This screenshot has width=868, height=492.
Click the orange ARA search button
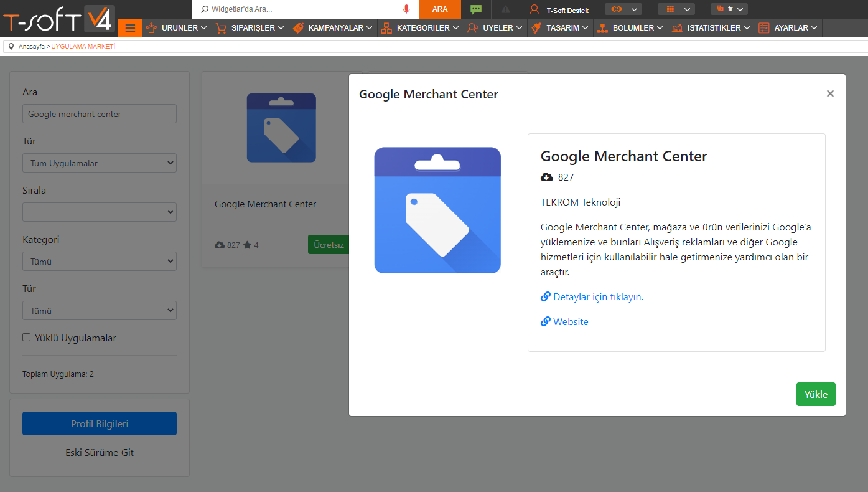[440, 9]
